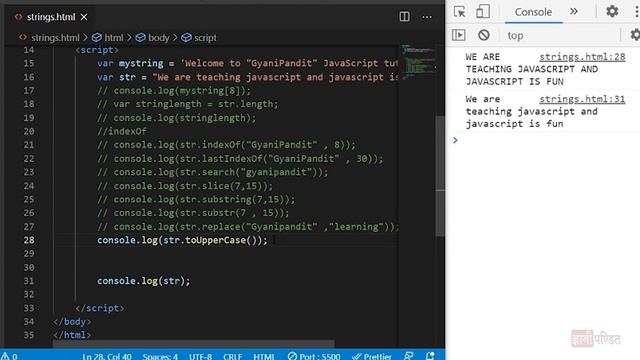Image resolution: width=640 pixels, height=360 pixels.
Task: Open the strings.html:28 source link
Action: [x=582, y=57]
